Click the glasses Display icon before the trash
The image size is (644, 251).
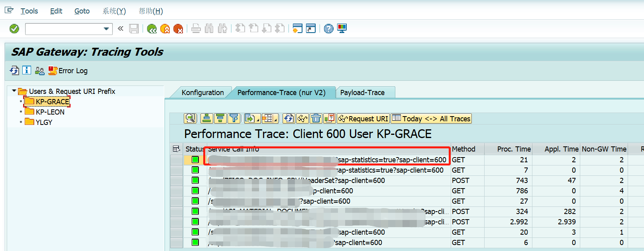coord(302,119)
